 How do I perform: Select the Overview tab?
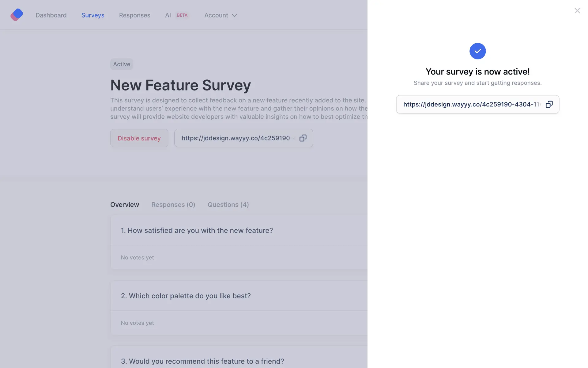(x=125, y=205)
